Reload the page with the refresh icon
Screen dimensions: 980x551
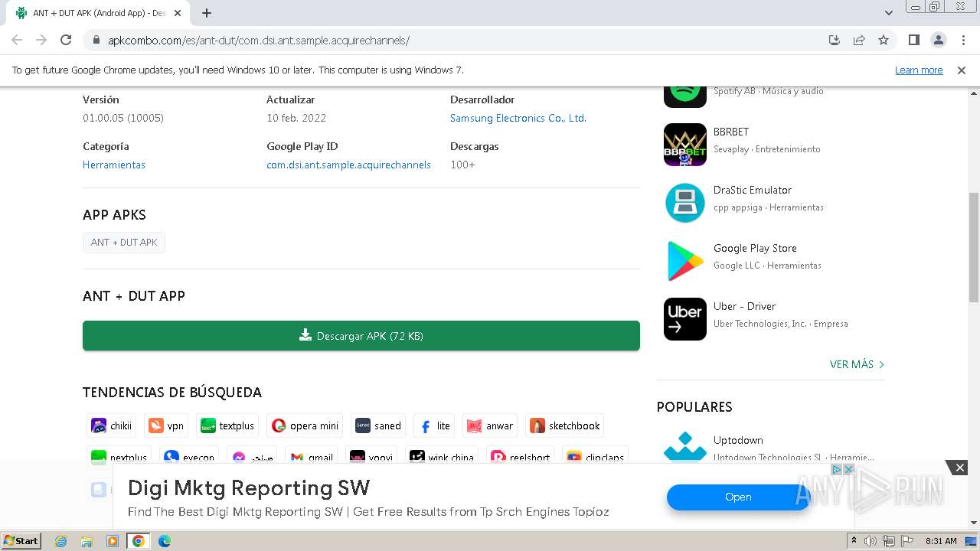pyautogui.click(x=66, y=40)
